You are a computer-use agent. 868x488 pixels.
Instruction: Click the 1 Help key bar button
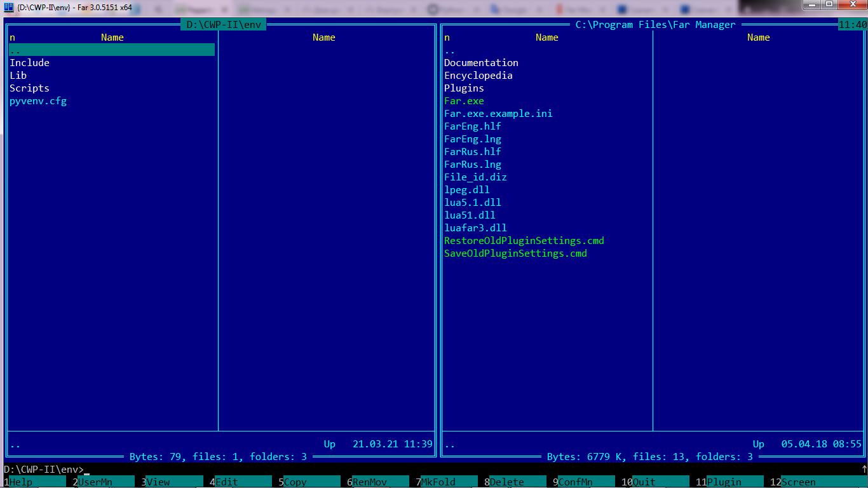[34, 482]
